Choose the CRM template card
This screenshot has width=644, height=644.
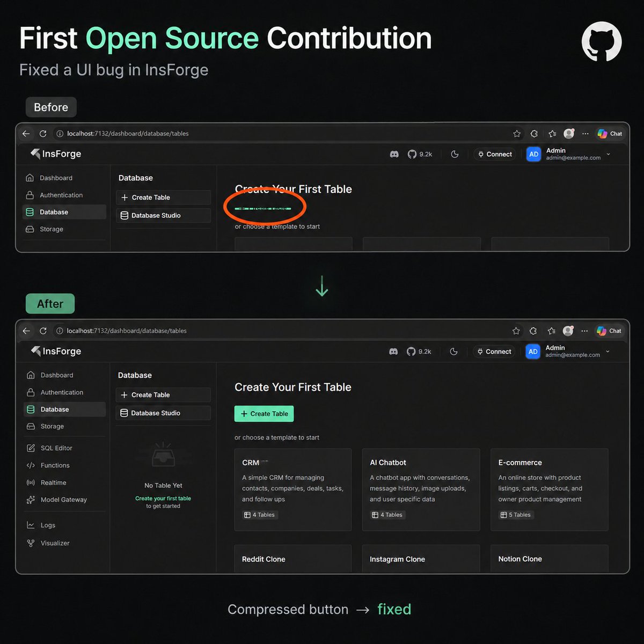click(293, 490)
